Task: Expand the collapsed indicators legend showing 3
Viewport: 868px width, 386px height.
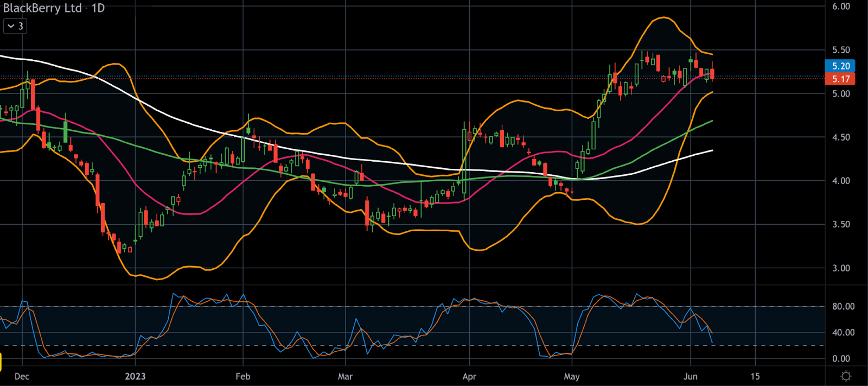Action: coord(15,26)
